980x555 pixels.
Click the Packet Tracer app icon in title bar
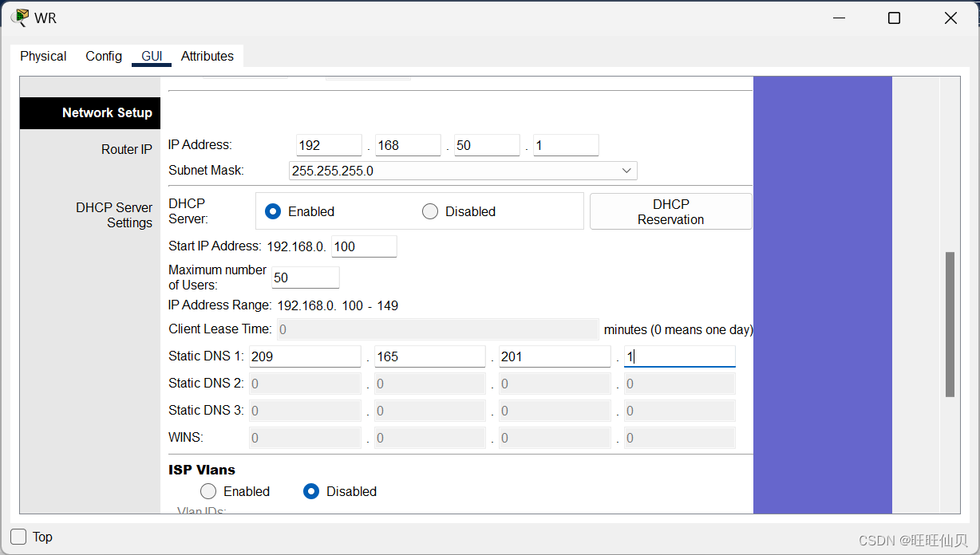19,18
